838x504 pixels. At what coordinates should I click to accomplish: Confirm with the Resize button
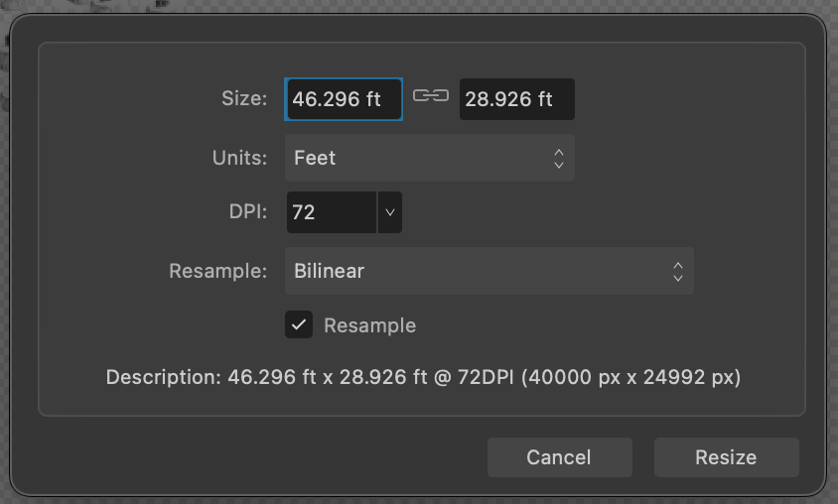point(726,457)
